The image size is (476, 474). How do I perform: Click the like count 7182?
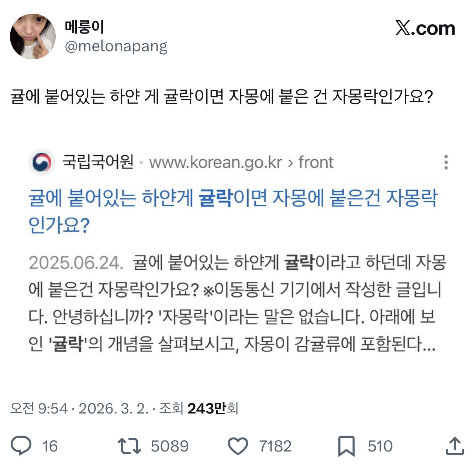275,446
